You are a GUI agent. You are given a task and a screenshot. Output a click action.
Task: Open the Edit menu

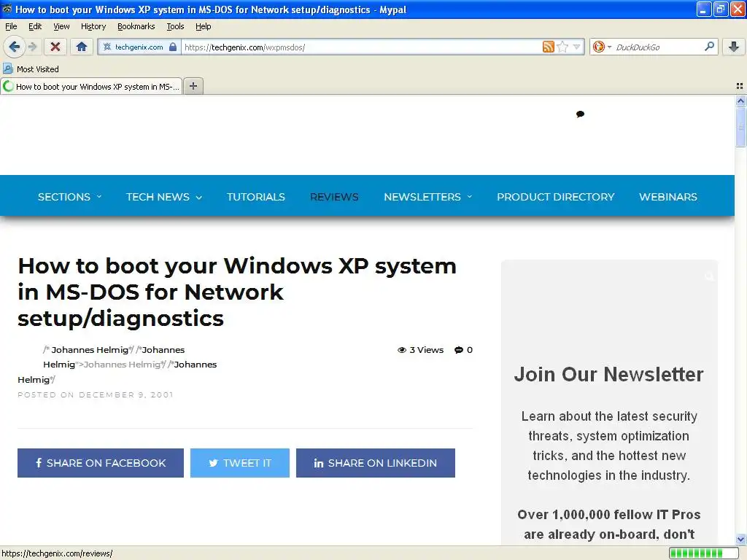[35, 26]
